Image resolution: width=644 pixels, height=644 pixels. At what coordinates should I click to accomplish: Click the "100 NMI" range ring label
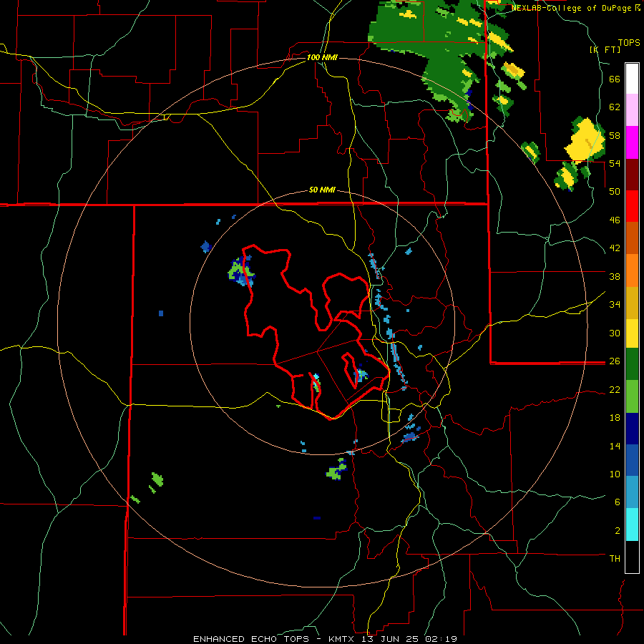[322, 57]
